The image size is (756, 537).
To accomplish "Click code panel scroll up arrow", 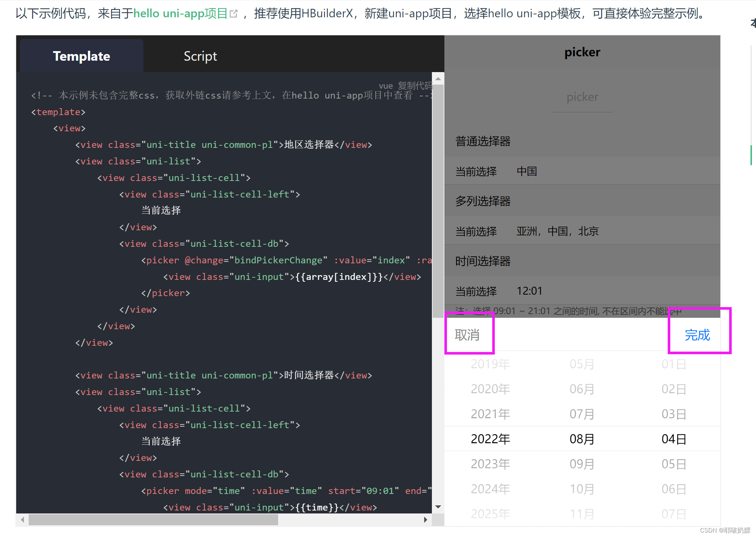I will pos(438,79).
